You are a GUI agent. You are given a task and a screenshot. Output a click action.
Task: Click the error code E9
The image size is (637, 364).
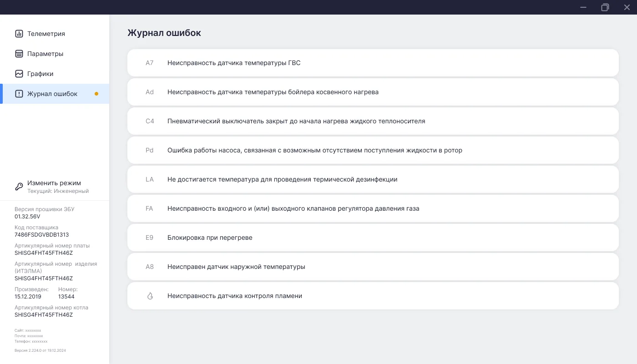click(x=150, y=238)
